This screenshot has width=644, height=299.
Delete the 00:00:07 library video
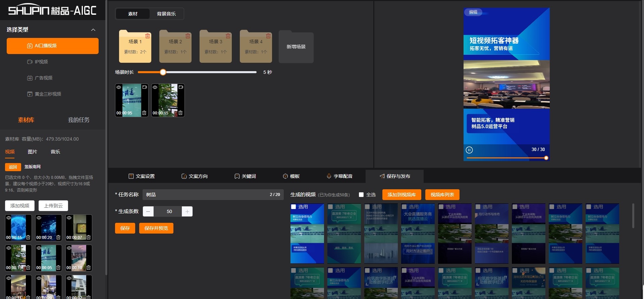pyautogui.click(x=89, y=238)
